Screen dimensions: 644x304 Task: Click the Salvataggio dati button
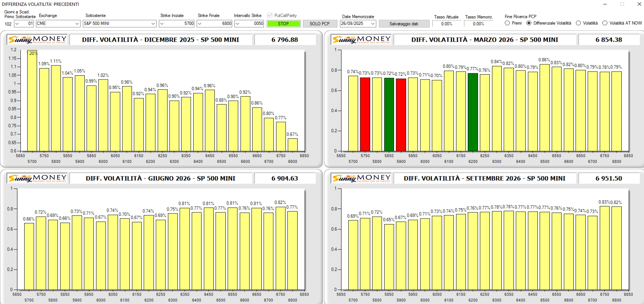coord(403,23)
